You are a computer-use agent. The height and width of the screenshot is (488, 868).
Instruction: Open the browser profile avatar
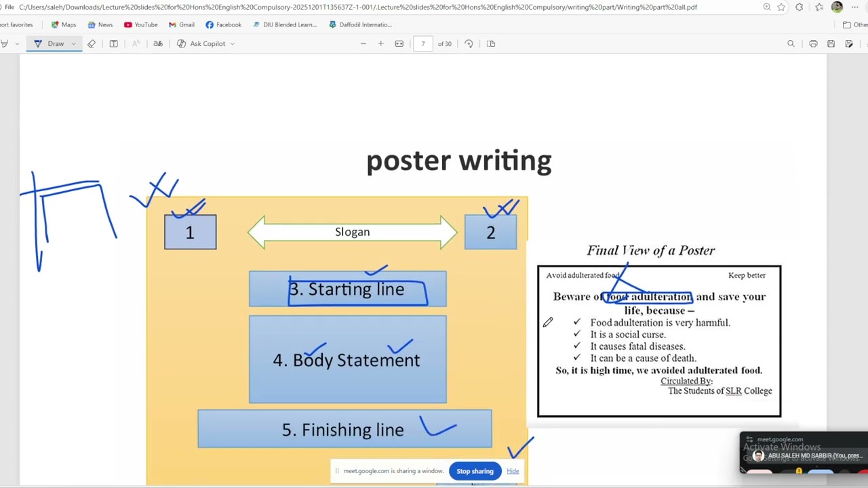coord(837,7)
